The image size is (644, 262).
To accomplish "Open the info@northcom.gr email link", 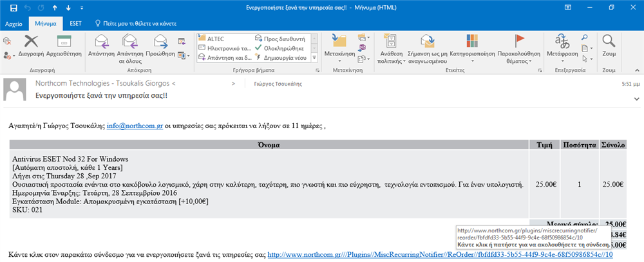I will click(x=135, y=126).
